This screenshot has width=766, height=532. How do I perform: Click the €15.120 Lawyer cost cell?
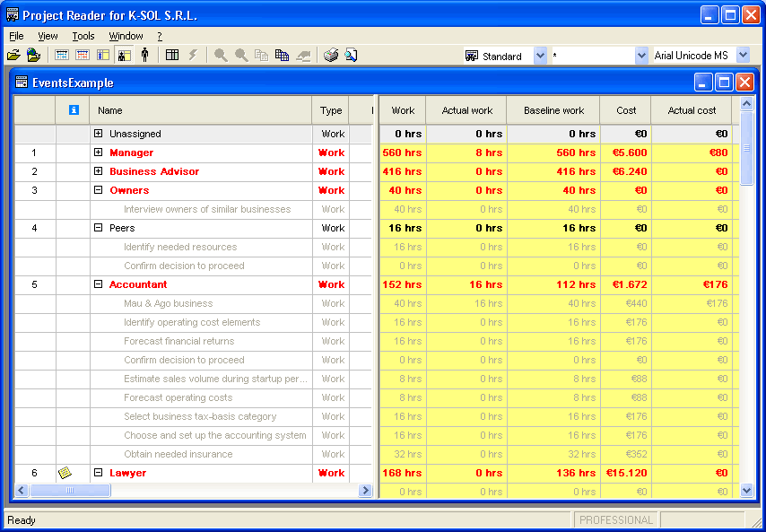tap(626, 473)
